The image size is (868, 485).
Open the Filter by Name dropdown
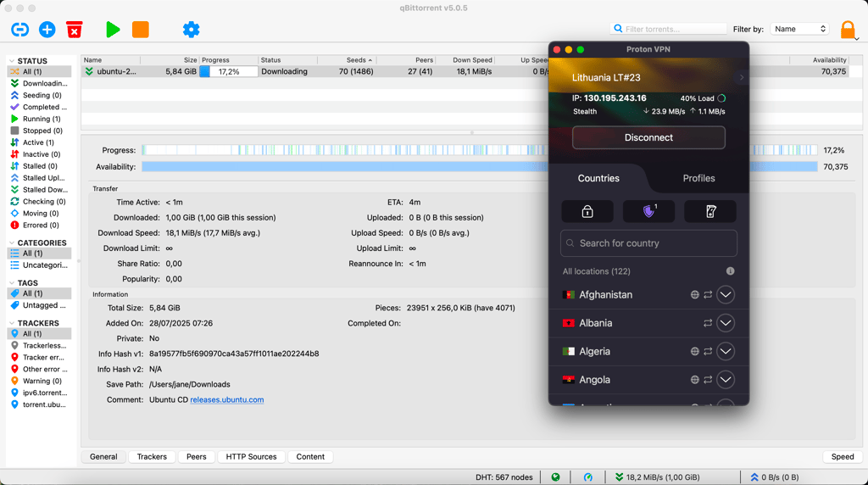point(799,29)
